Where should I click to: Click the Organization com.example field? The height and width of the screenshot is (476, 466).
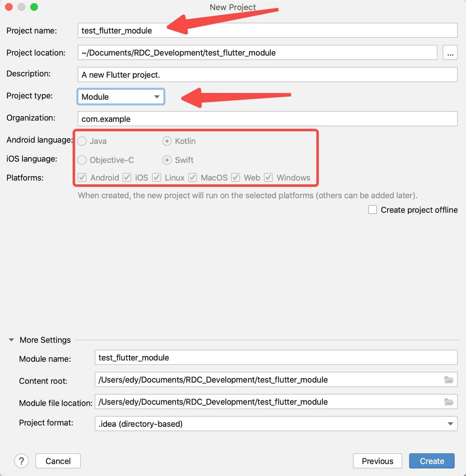coord(268,119)
